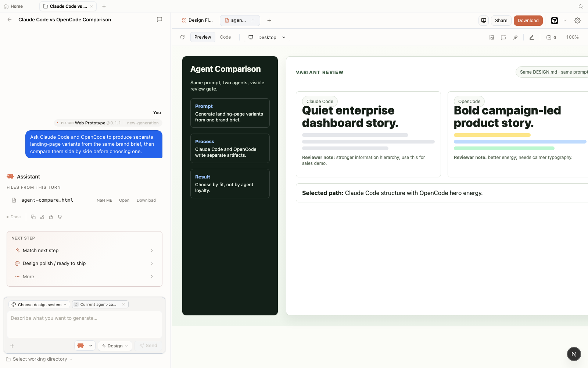Image resolution: width=588 pixels, height=368 pixels.
Task: Add a new project tab
Action: coord(104,6)
